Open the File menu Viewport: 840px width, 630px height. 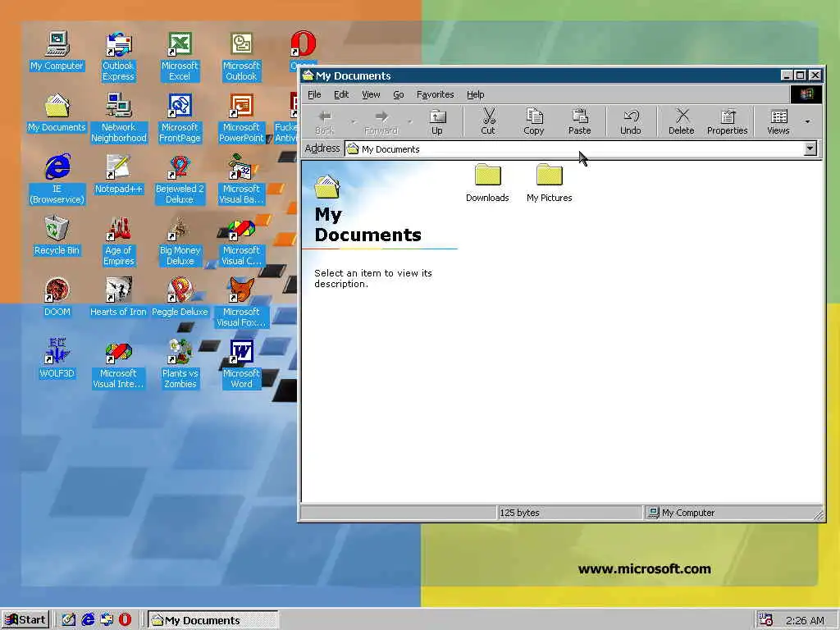pos(314,94)
